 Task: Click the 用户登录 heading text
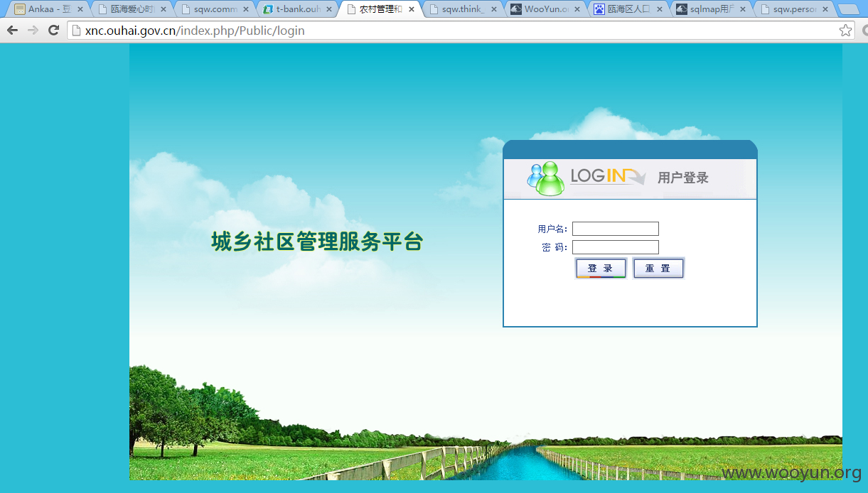pyautogui.click(x=683, y=178)
